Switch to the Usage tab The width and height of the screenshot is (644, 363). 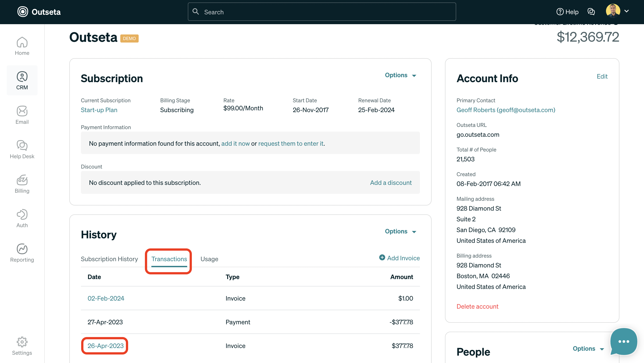click(x=209, y=259)
